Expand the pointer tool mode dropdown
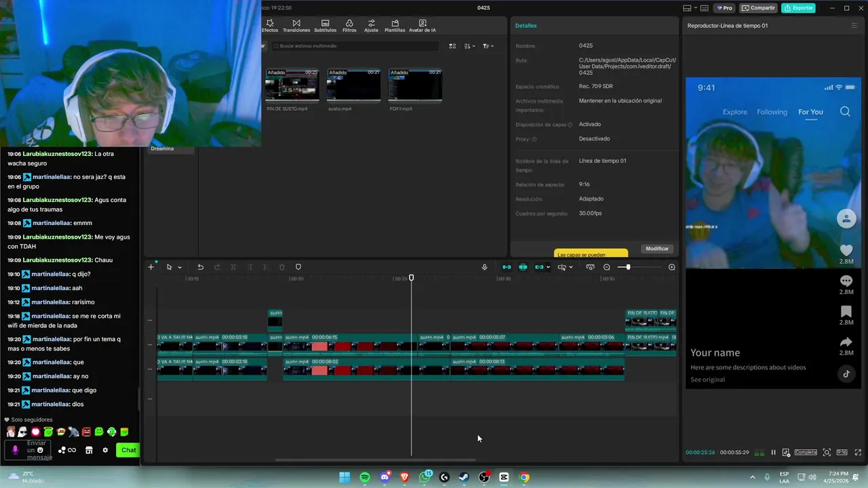This screenshot has width=868, height=488. click(180, 267)
